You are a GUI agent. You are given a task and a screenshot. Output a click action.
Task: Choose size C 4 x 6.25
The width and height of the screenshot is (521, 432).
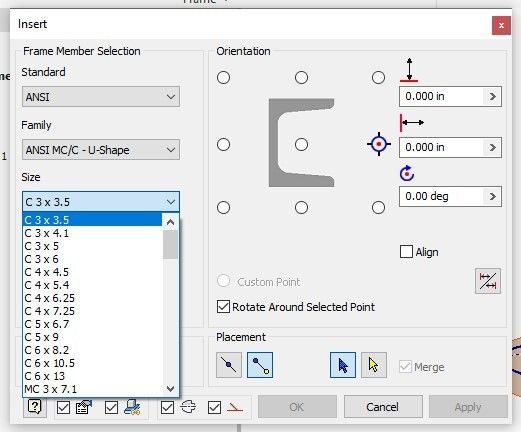click(93, 298)
